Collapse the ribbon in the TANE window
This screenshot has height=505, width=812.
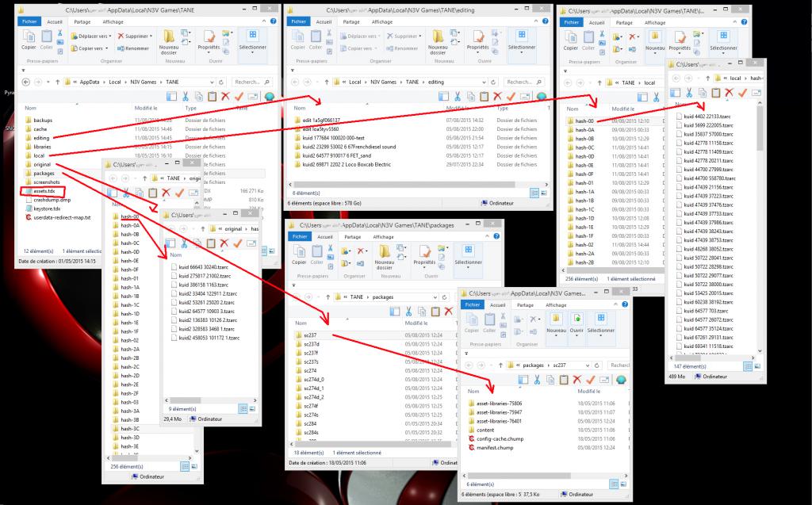click(265, 21)
